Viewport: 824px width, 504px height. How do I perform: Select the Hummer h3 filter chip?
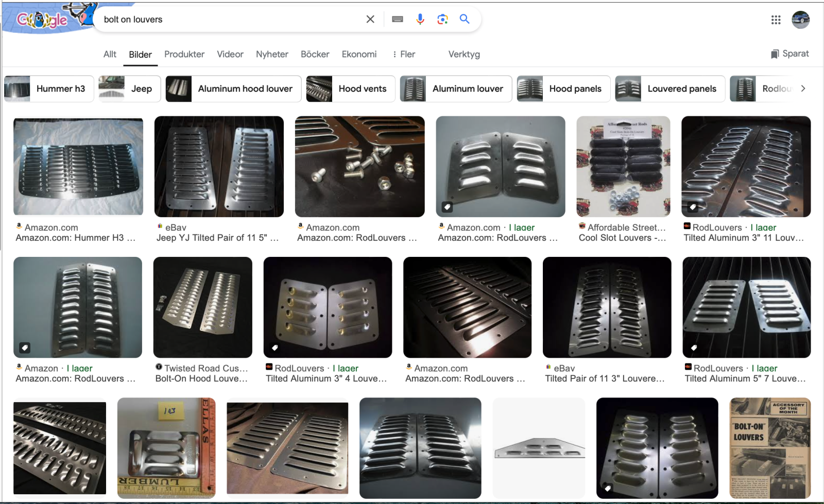coord(49,89)
